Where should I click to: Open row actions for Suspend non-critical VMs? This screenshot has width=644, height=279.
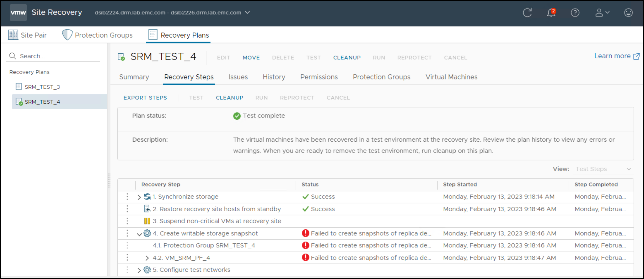click(127, 221)
